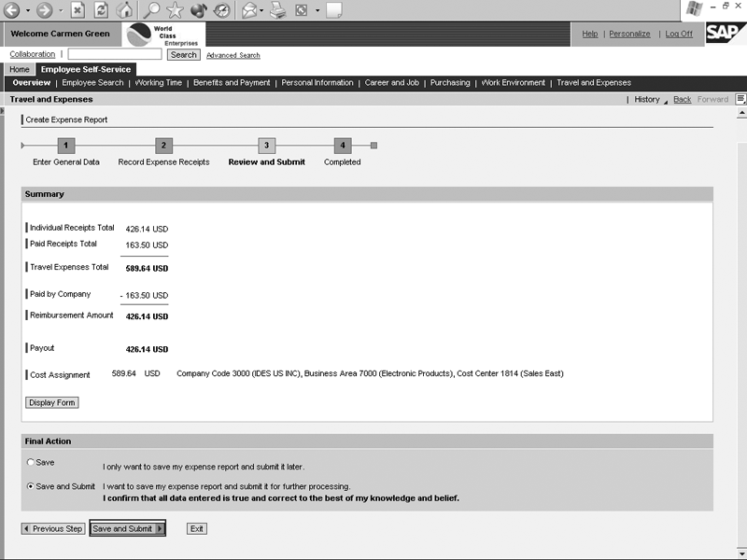
Task: Click the Print printer icon
Action: pyautogui.click(x=277, y=9)
